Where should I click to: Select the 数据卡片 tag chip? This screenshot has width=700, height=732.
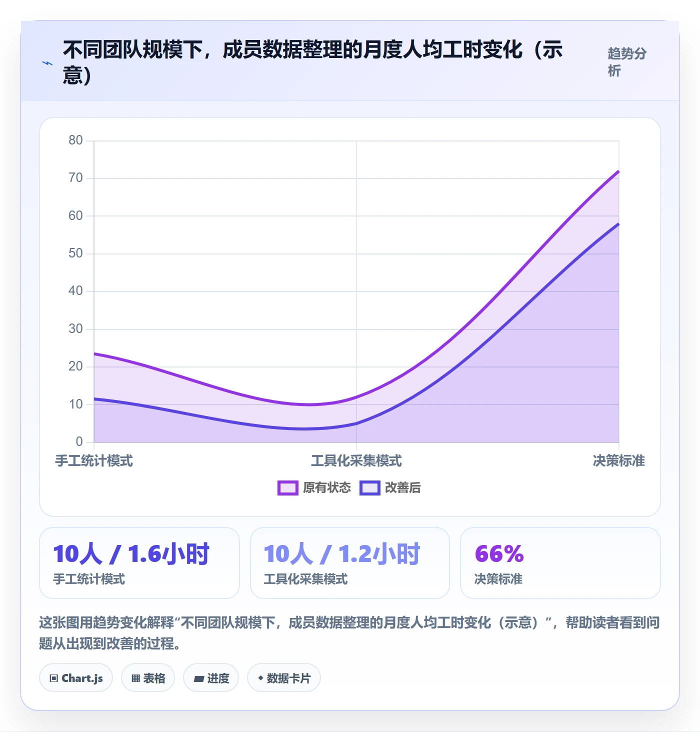[284, 678]
